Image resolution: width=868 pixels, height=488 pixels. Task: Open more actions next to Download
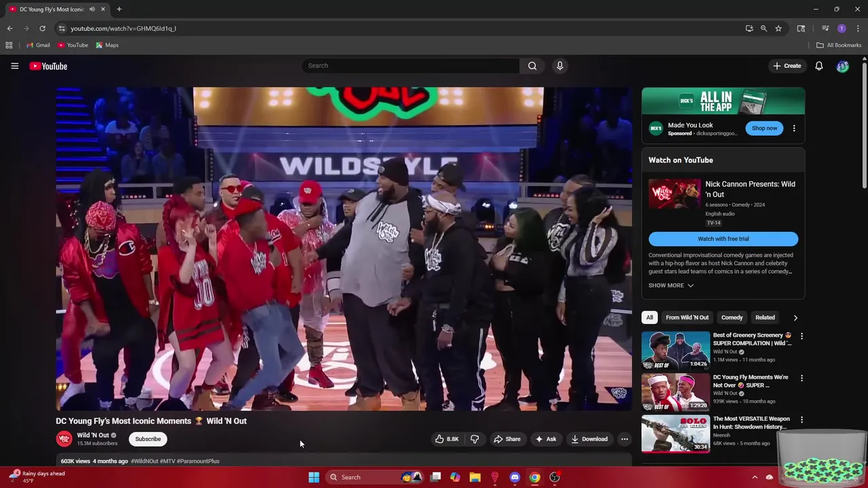(x=625, y=439)
